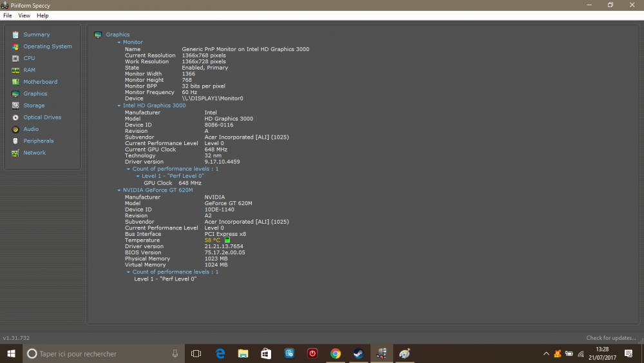Image resolution: width=644 pixels, height=363 pixels.
Task: Collapse the NVIDIA GeForce GT 620M section
Action: 119,190
